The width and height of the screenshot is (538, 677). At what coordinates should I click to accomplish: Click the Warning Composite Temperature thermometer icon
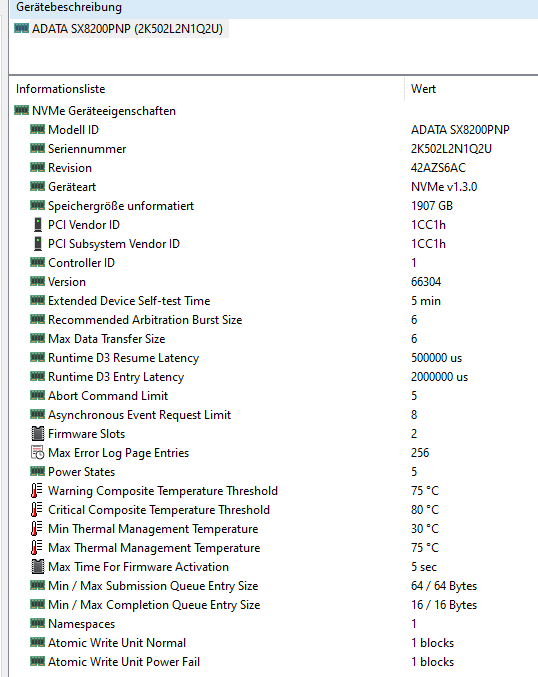tap(37, 490)
